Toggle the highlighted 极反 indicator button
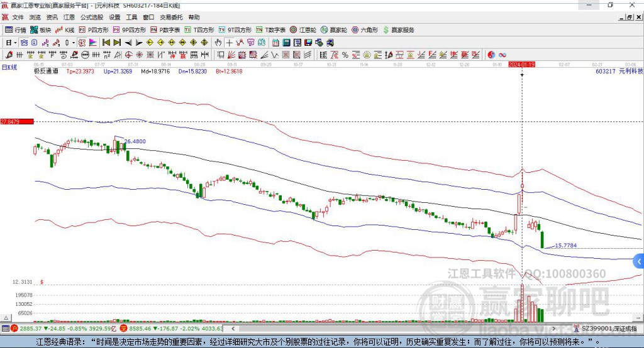The width and height of the screenshot is (644, 348). [x=82, y=43]
